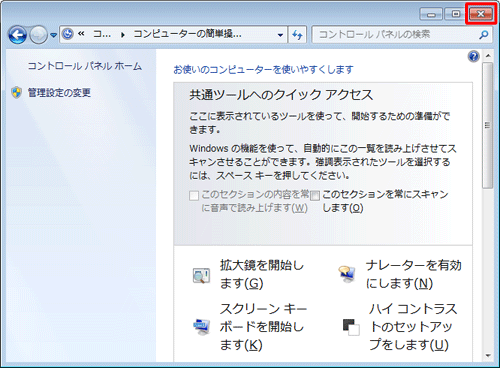
Task: Click the コ... breadcrumb segment
Action: (102, 34)
